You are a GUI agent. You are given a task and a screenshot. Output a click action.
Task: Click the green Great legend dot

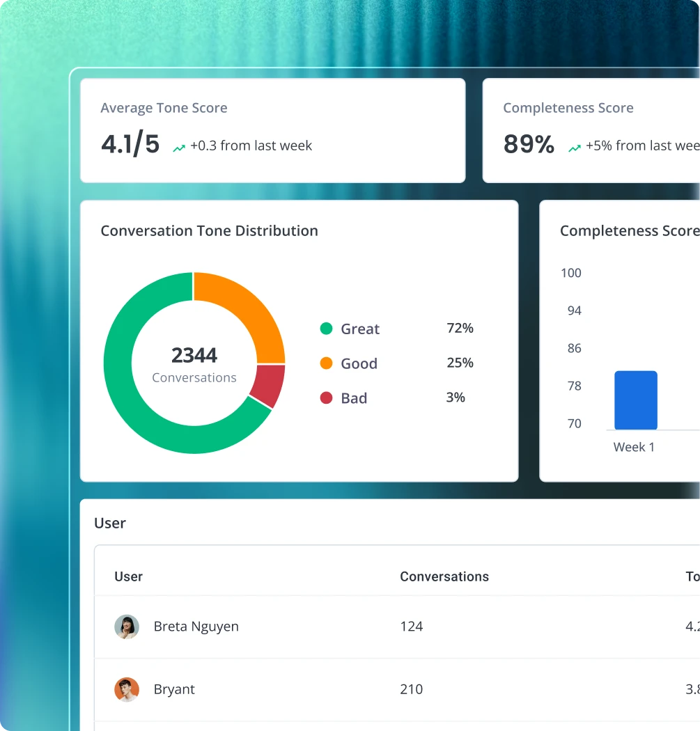coord(327,329)
